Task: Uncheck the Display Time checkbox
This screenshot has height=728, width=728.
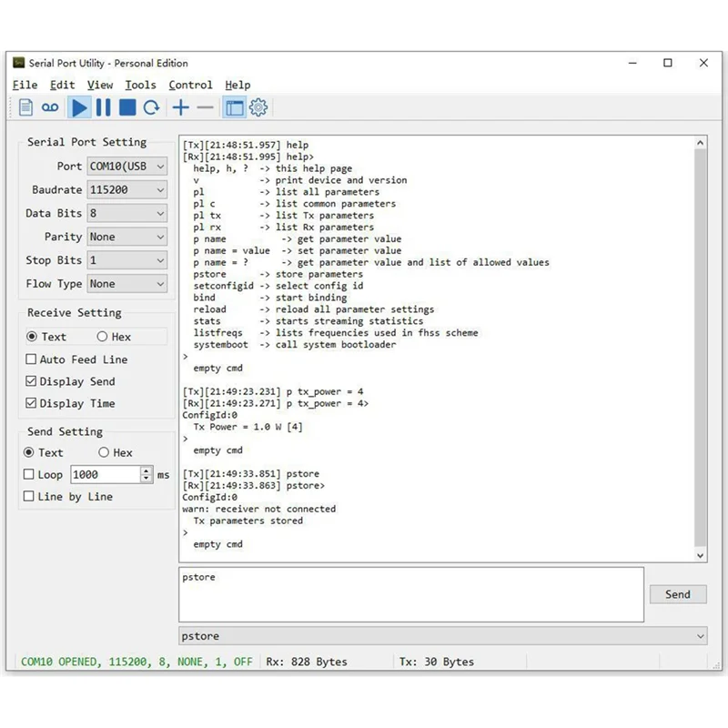Action: 31,403
